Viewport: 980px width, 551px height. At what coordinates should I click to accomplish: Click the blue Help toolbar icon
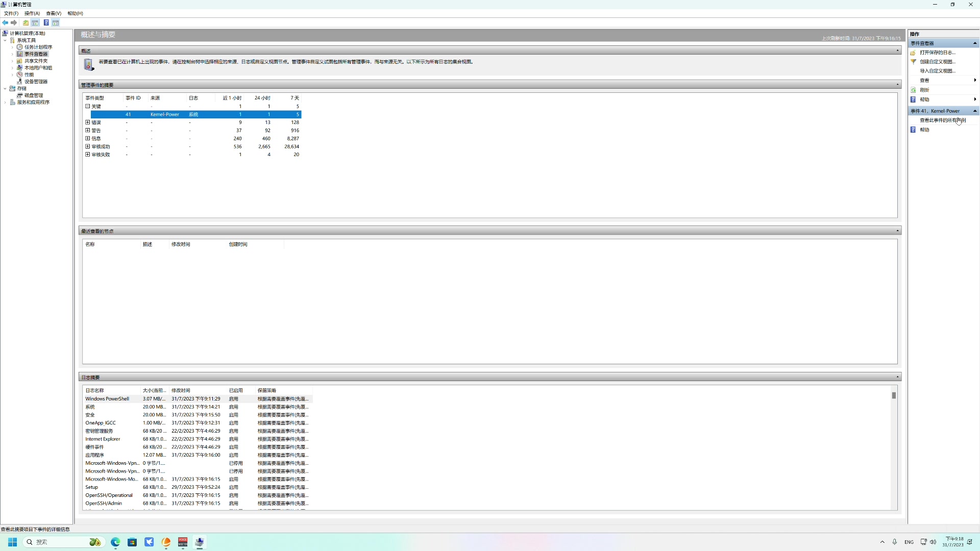click(46, 23)
